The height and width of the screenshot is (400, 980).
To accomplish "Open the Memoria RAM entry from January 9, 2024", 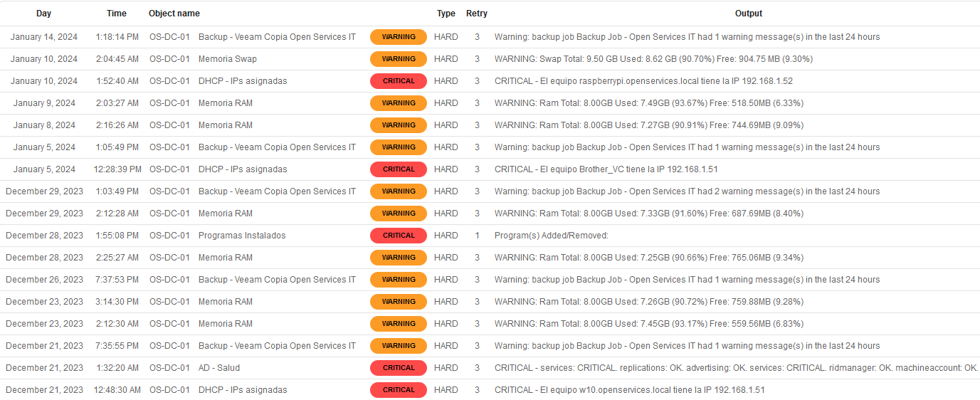I will [226, 103].
